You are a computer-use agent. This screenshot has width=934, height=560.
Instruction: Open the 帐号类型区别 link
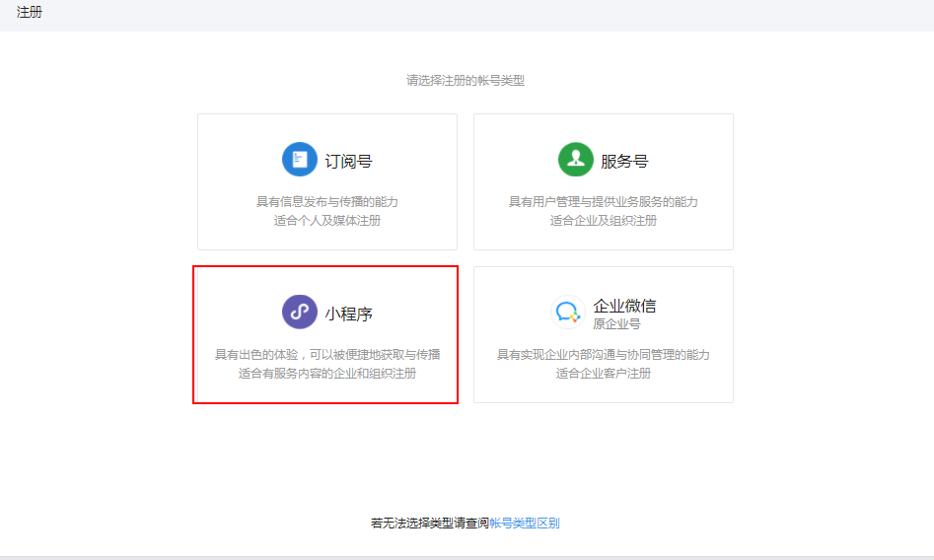[525, 524]
